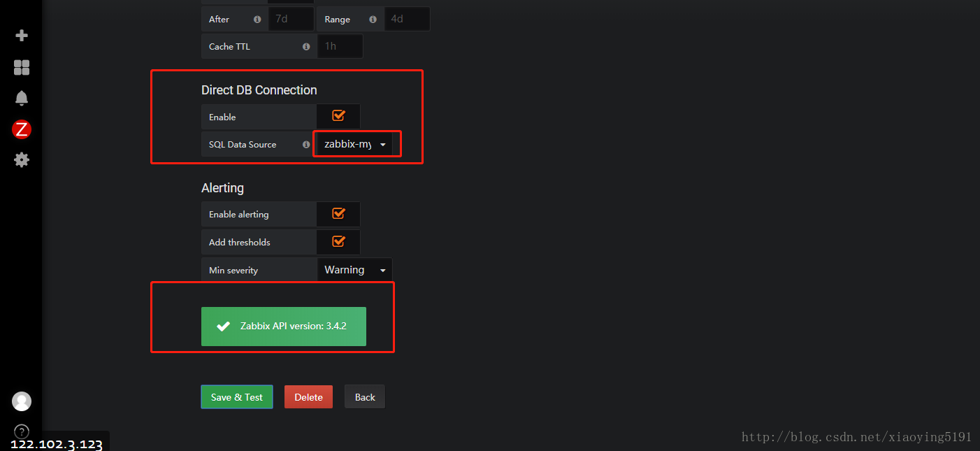The width and height of the screenshot is (980, 451).
Task: Click the Alerting section heading
Action: tap(222, 188)
